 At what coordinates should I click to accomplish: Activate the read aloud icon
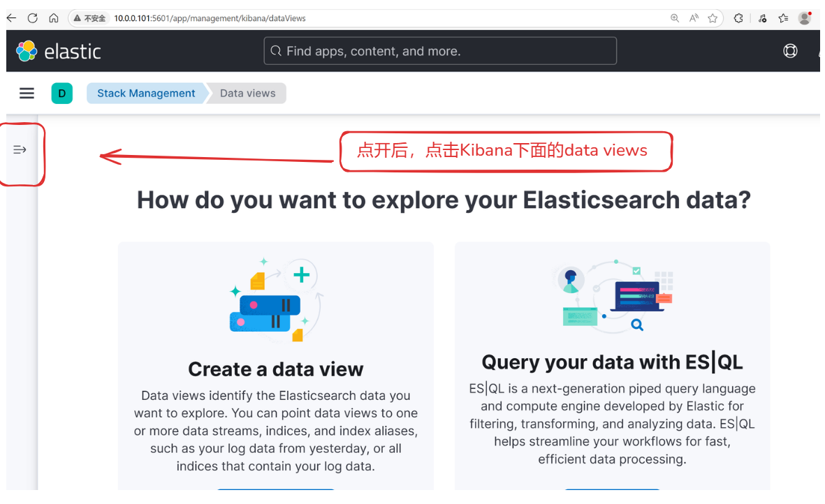point(694,18)
